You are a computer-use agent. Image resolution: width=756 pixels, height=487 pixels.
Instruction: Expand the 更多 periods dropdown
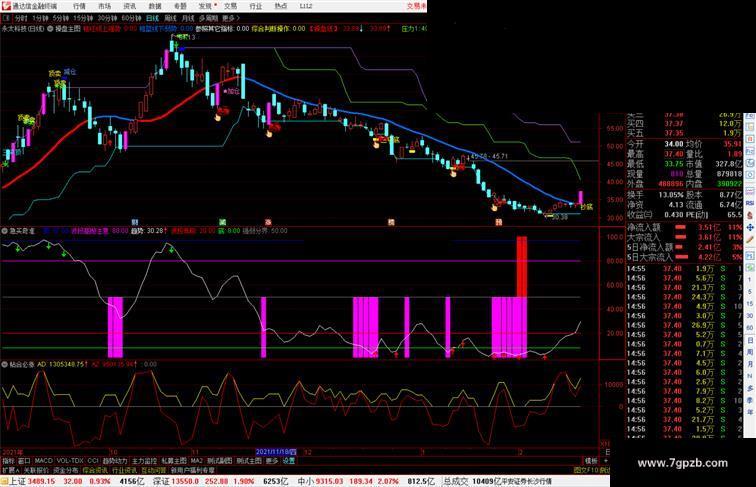230,18
